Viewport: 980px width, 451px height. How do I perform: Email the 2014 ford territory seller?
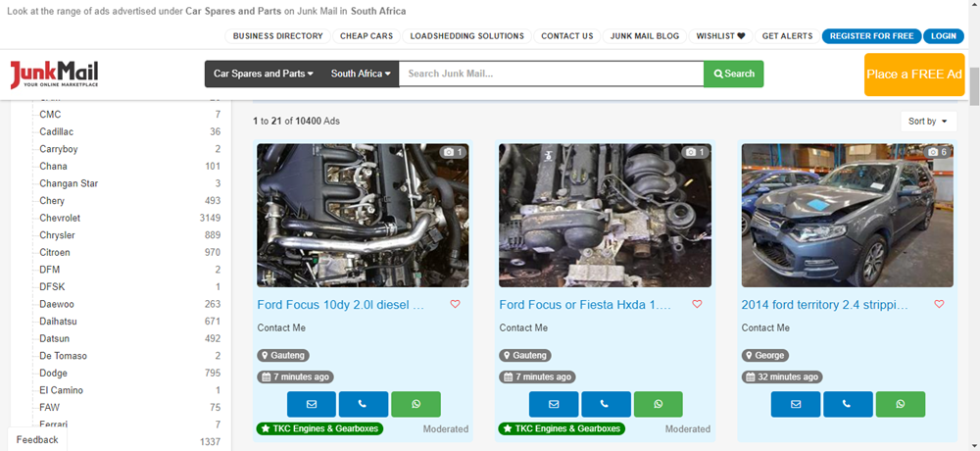click(x=796, y=404)
